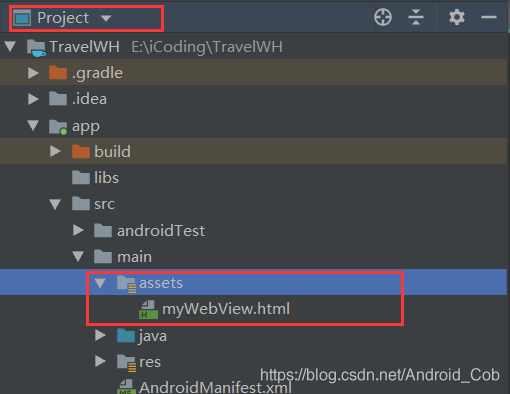The width and height of the screenshot is (510, 394).
Task: Click the androidTest folder icon
Action: click(x=103, y=230)
